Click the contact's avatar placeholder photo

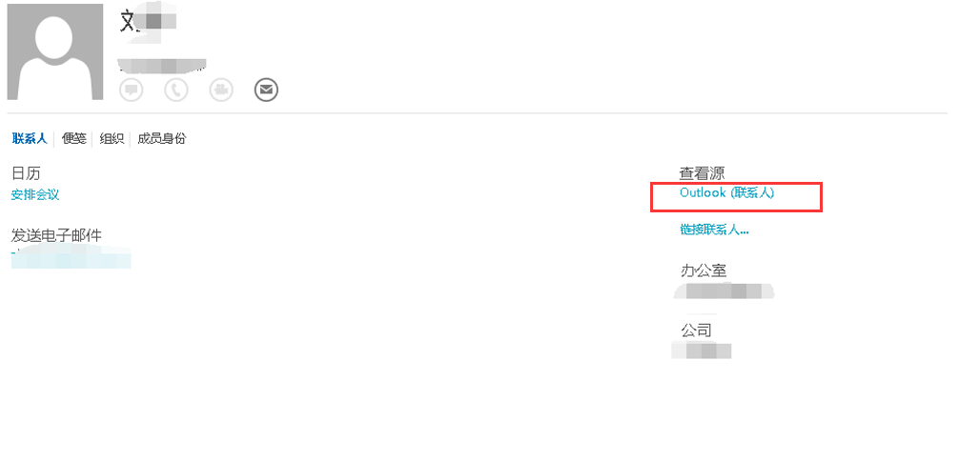55,51
